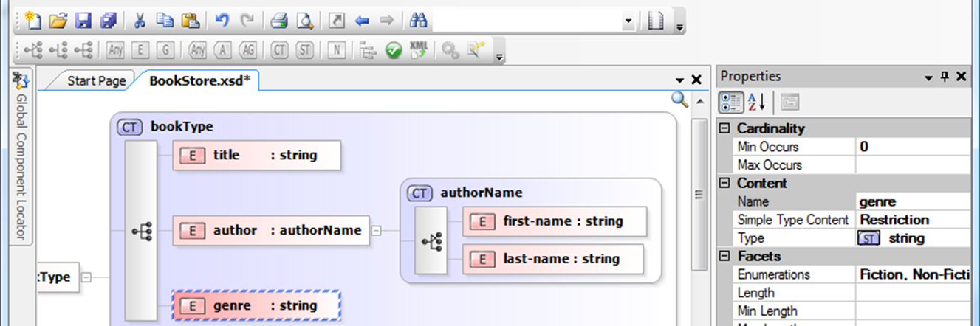Add a simple type with ST button
980x326 pixels.
304,50
